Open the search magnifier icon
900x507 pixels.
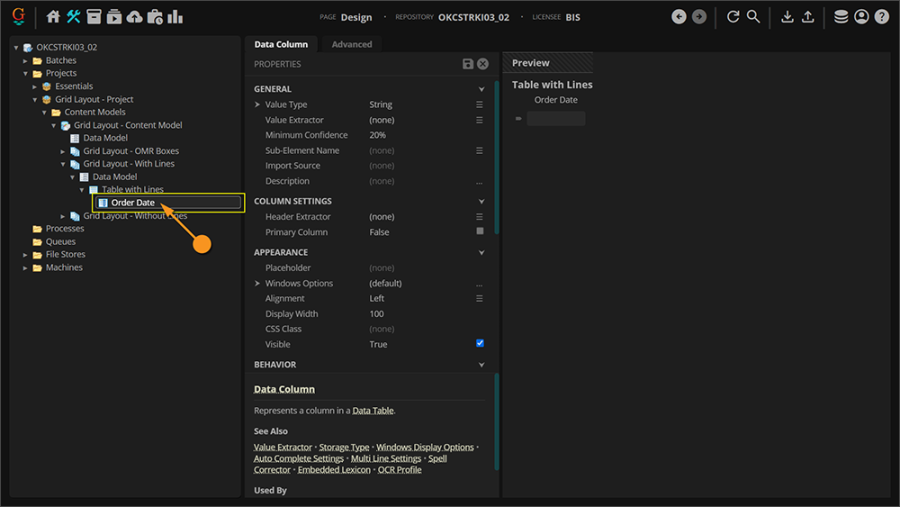click(753, 17)
